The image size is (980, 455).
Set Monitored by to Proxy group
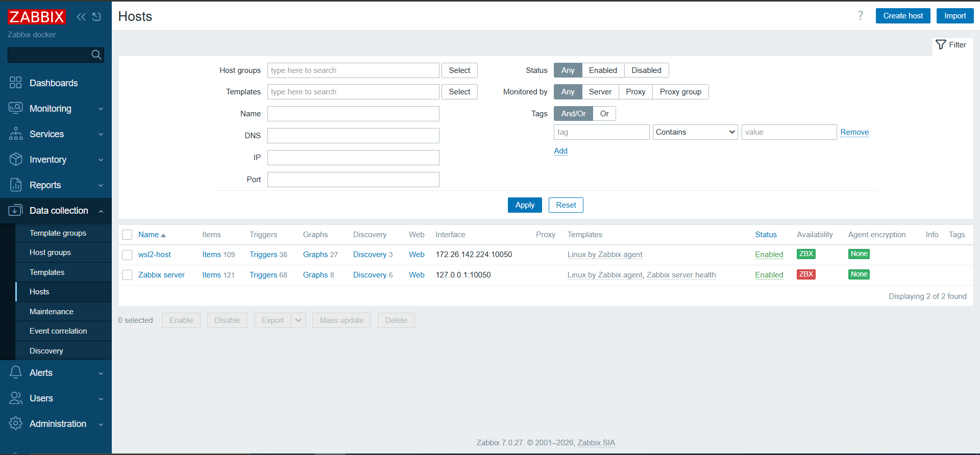coord(680,92)
